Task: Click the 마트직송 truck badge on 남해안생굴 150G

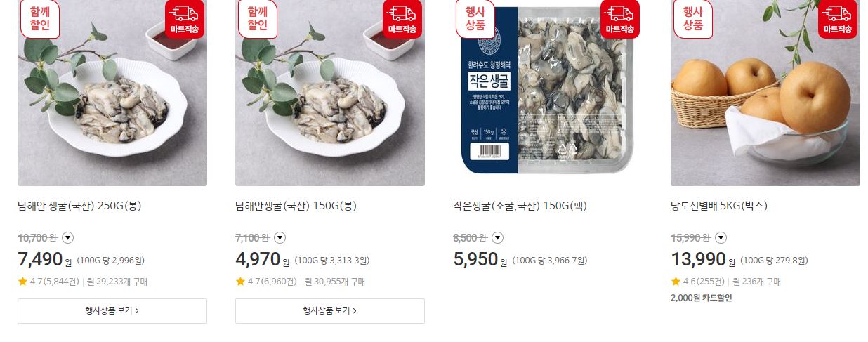Action: 402,19
